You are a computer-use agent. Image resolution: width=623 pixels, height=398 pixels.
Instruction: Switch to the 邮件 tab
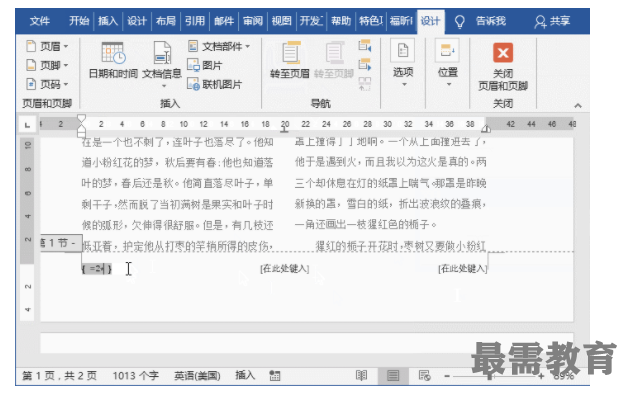tap(224, 21)
